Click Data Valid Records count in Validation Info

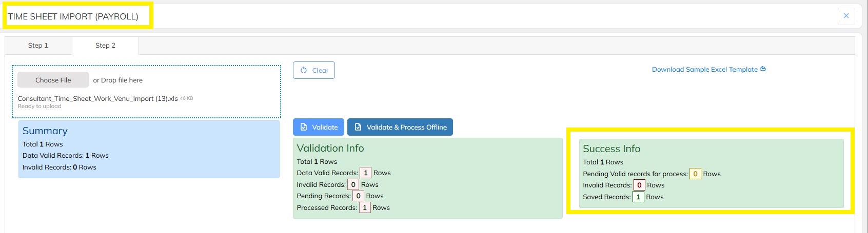point(366,173)
